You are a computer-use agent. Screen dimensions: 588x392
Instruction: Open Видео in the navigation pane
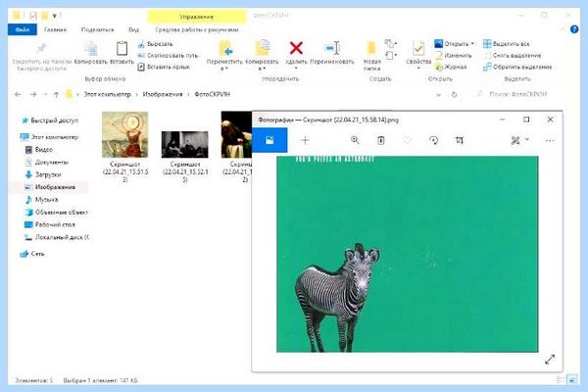tap(39, 150)
